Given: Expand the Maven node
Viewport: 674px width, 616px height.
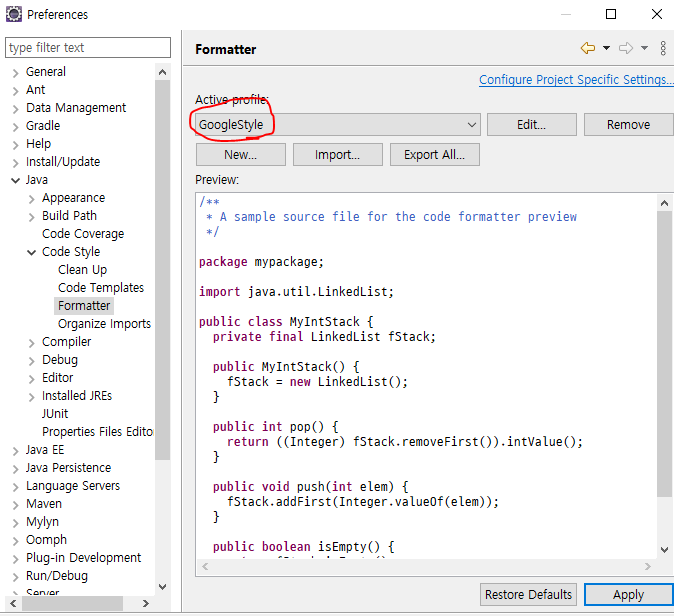Looking at the screenshot, I should (x=15, y=505).
